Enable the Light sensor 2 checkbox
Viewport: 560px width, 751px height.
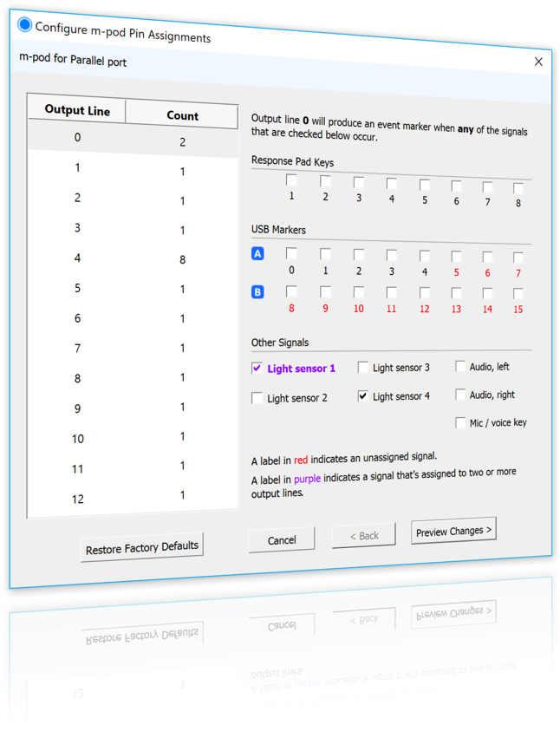(257, 398)
